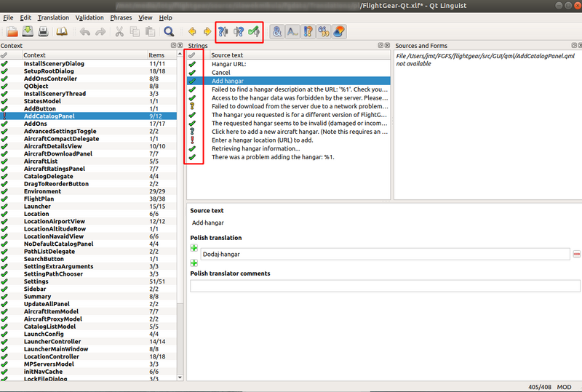
Task: Open the phrase book icon
Action: (62, 32)
